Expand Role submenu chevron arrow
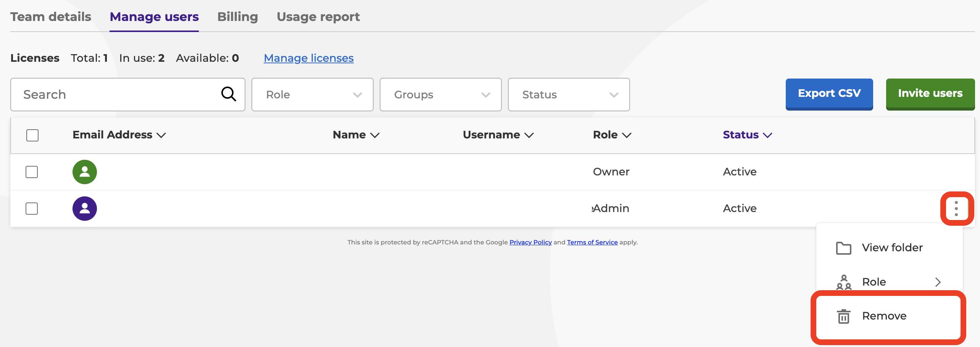980x347 pixels. pos(938,282)
